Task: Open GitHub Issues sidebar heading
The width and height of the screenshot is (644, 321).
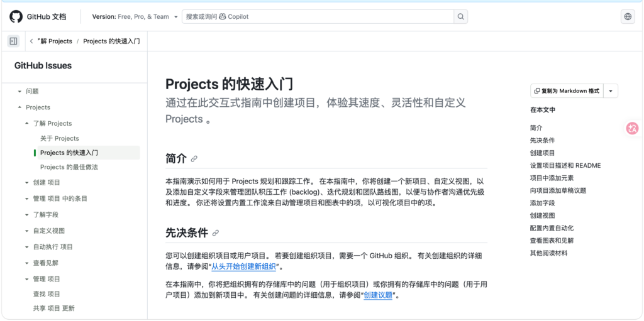Action: (43, 66)
